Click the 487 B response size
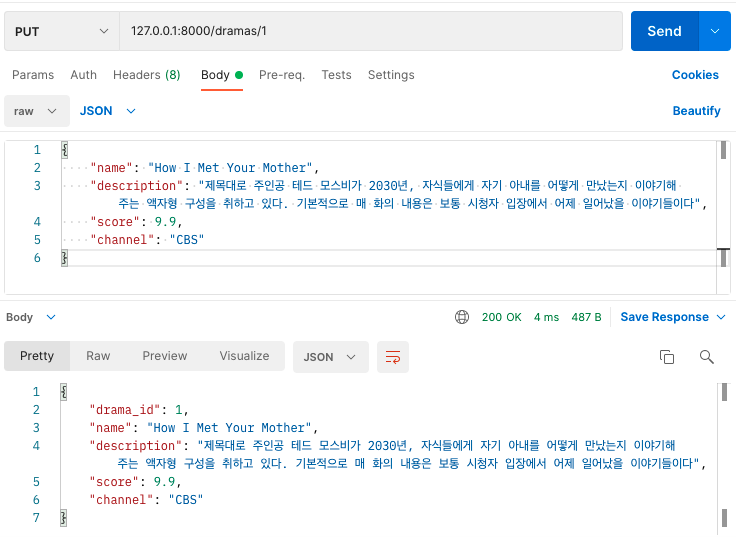The height and width of the screenshot is (537, 736). [586, 317]
